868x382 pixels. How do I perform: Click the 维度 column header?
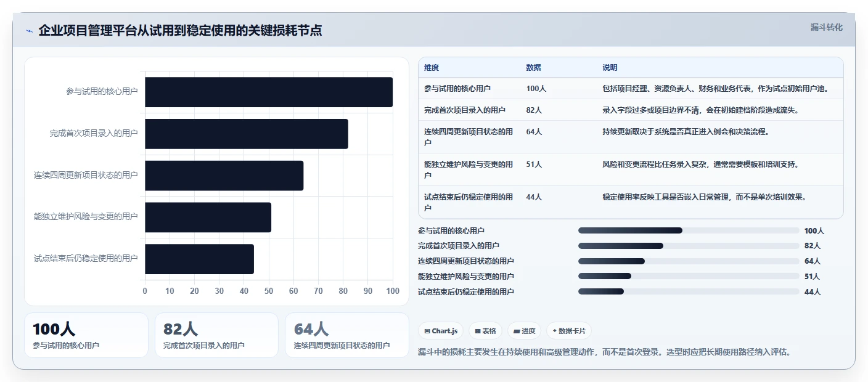pyautogui.click(x=432, y=68)
